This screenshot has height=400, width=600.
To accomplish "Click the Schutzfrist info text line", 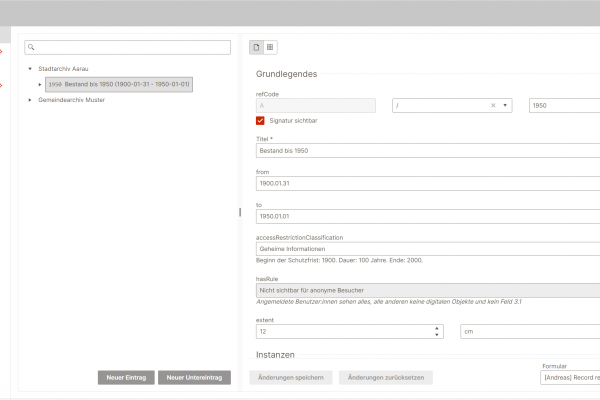I will tap(339, 260).
